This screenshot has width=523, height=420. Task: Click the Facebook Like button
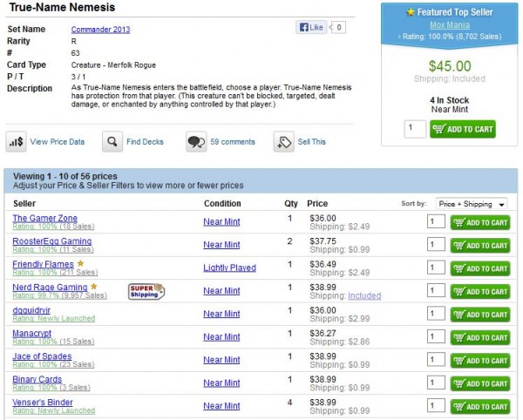pyautogui.click(x=311, y=28)
